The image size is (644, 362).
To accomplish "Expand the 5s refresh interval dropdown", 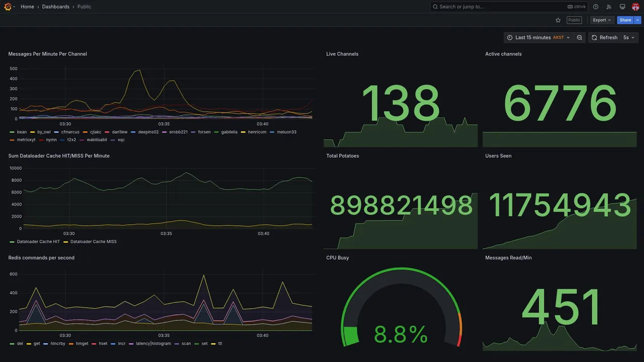I will [x=629, y=38].
